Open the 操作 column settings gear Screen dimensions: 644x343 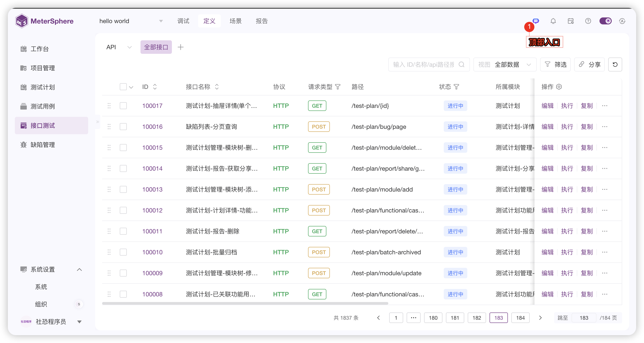point(559,87)
